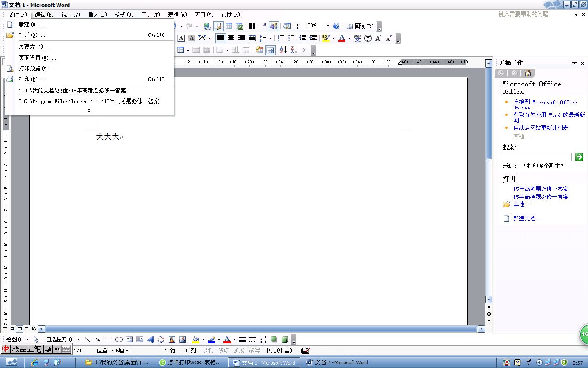Toggle numbered list formatting
This screenshot has width=588, height=368.
[281, 38]
